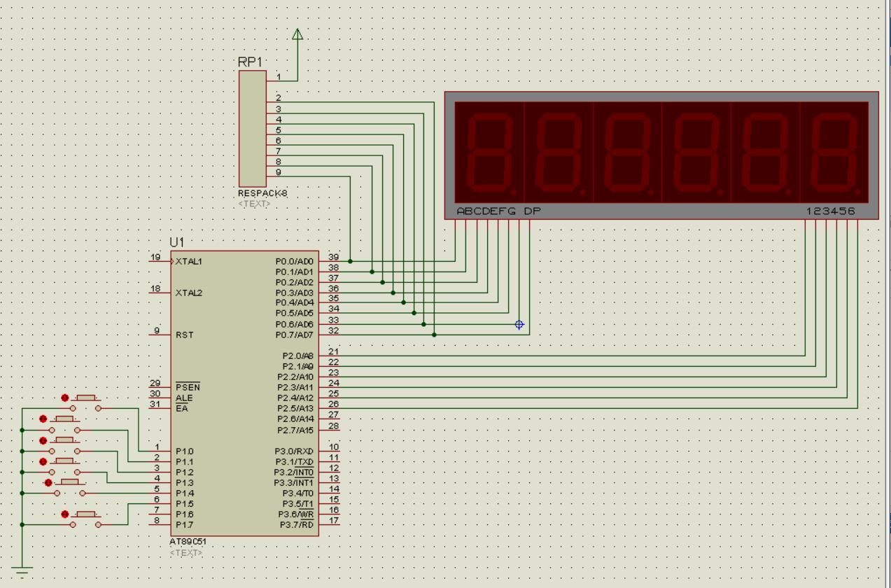Click the RESPACK8 part name text
This screenshot has height=588, width=891.
262,194
